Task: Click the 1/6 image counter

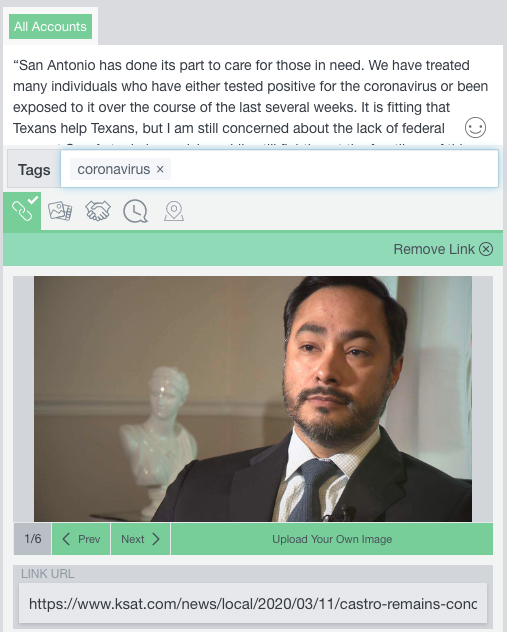Action: [33, 539]
